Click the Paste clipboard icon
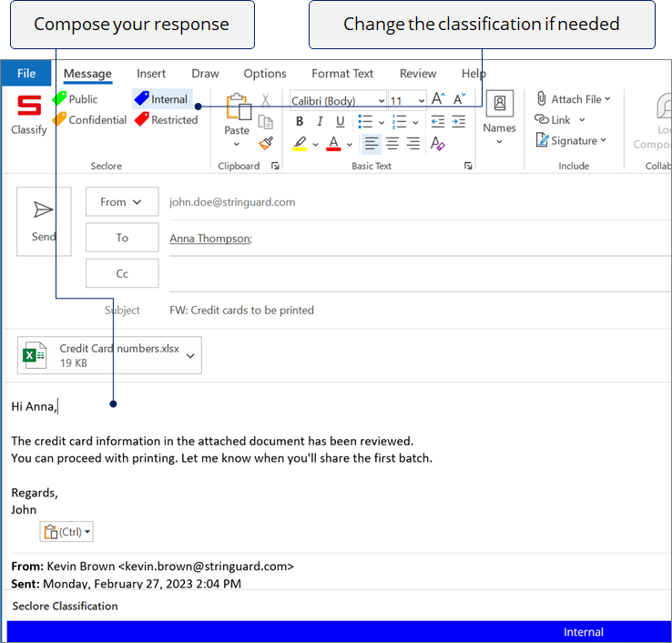Image resolution: width=672 pixels, height=643 pixels. click(x=237, y=107)
